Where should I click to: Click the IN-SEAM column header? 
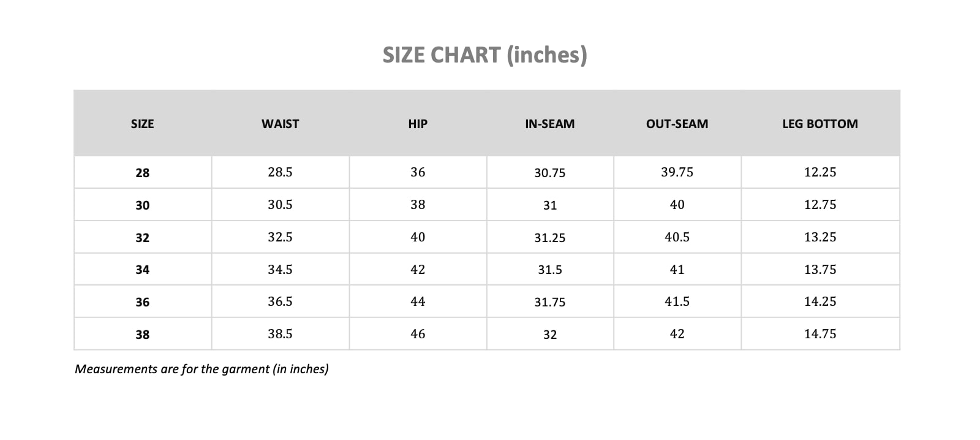coord(549,124)
